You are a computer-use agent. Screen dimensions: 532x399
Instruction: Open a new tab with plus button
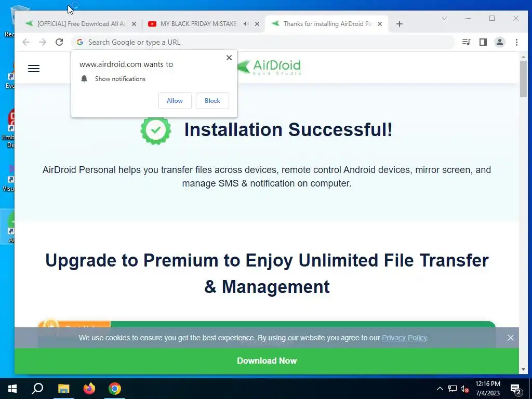tap(400, 24)
